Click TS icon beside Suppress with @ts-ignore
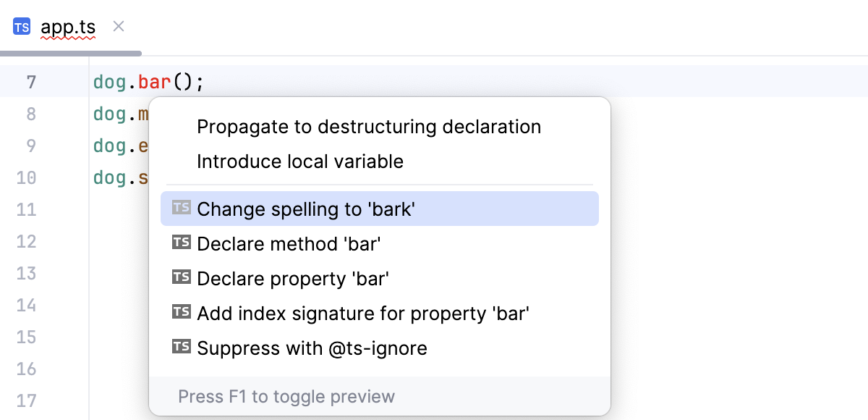Screen dimensions: 868x420 [x=182, y=348]
